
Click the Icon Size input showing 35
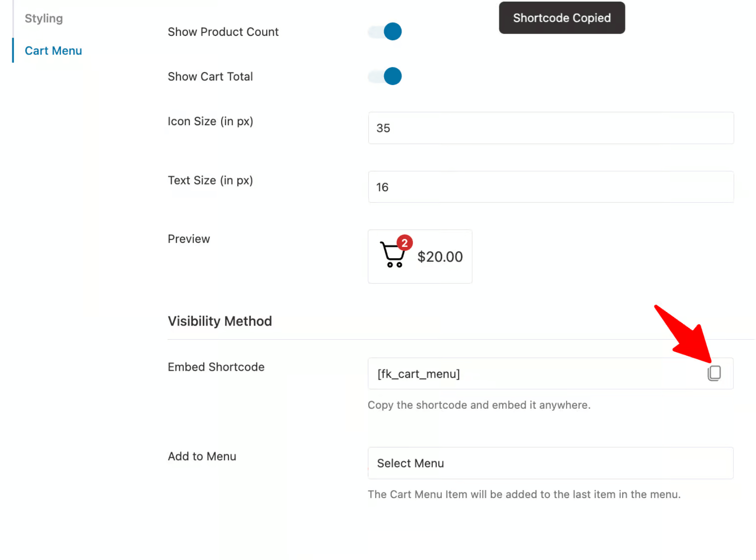point(550,128)
